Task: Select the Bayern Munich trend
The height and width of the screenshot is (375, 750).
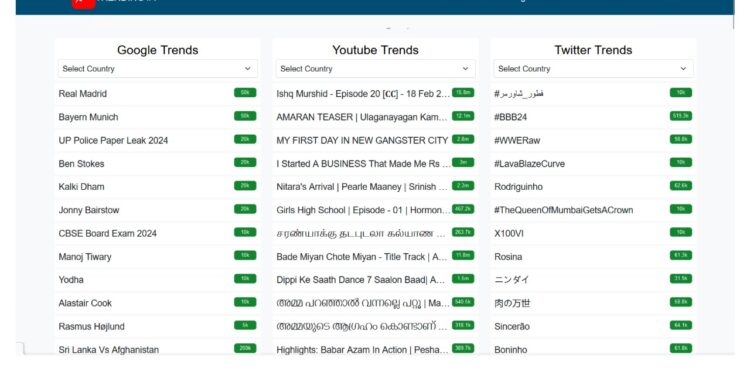Action: point(88,117)
